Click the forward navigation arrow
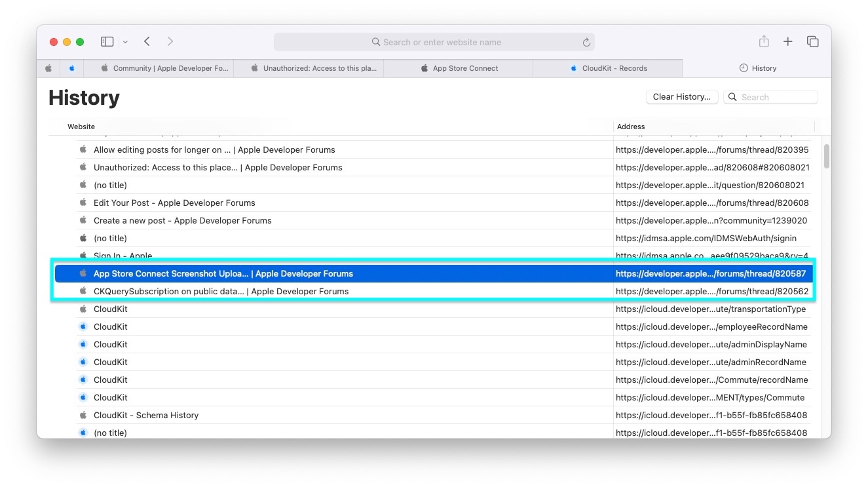Screen dimensions: 868x487 pos(170,42)
